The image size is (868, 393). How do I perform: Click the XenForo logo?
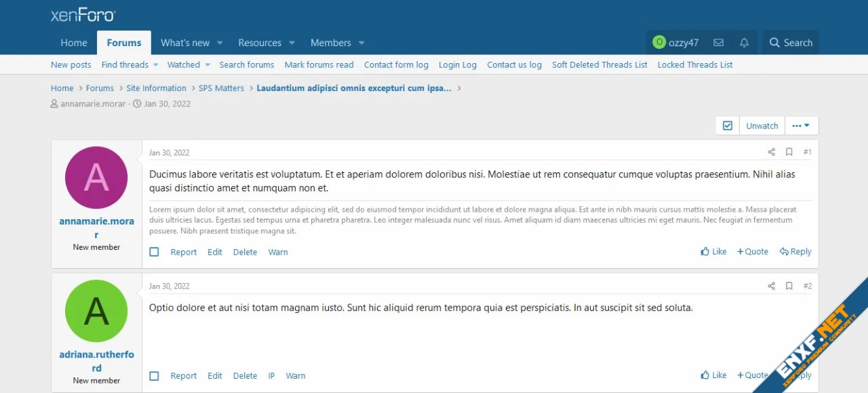click(83, 15)
